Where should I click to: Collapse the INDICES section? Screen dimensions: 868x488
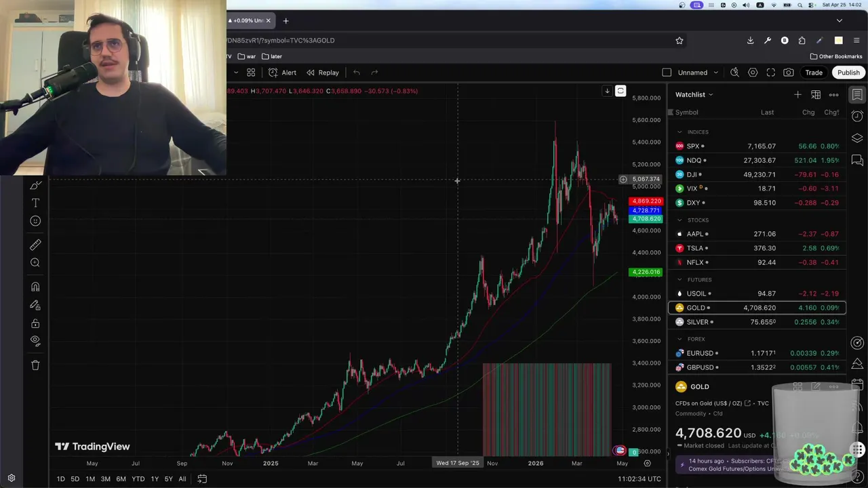[x=679, y=132]
